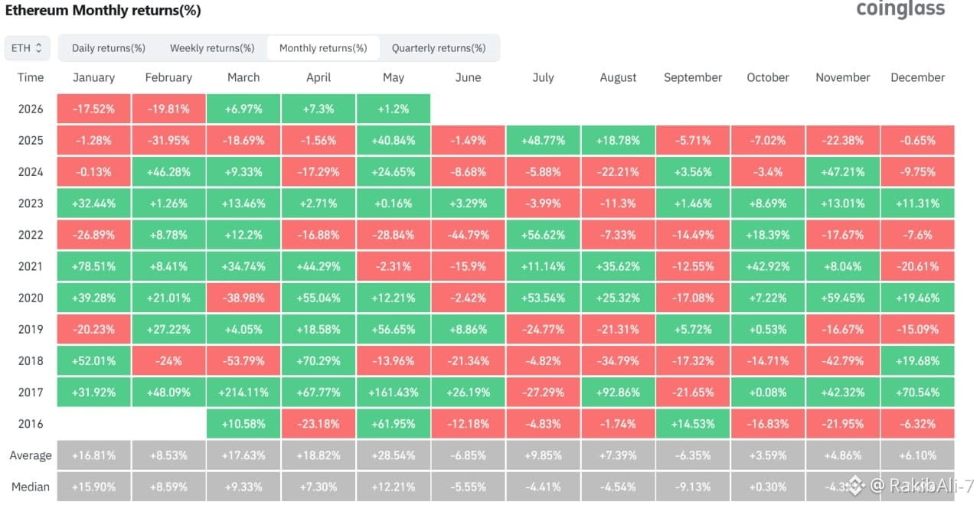Image resolution: width=980 pixels, height=505 pixels.
Task: Click the Time column header
Action: click(x=31, y=77)
